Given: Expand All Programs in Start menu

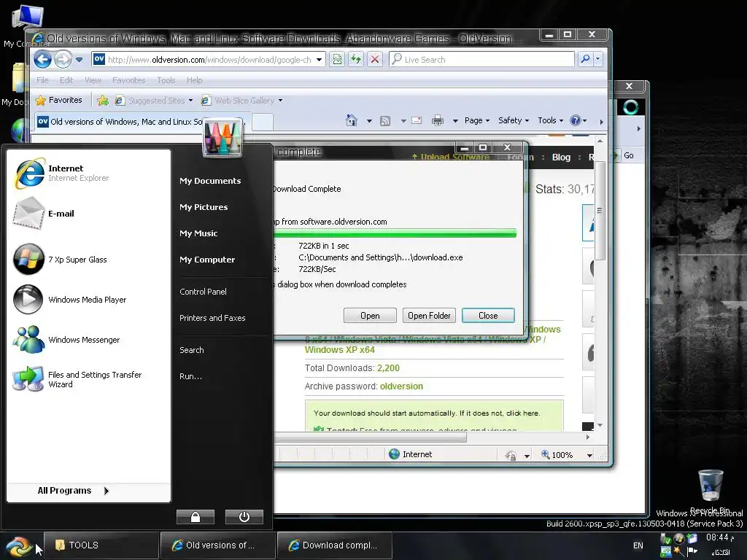Looking at the screenshot, I should [x=74, y=491].
